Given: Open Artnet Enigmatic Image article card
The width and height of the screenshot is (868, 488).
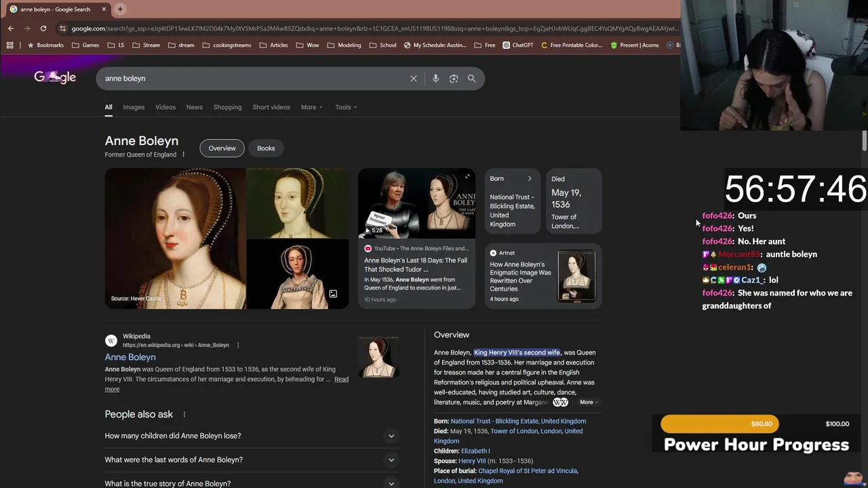Looking at the screenshot, I should [543, 276].
